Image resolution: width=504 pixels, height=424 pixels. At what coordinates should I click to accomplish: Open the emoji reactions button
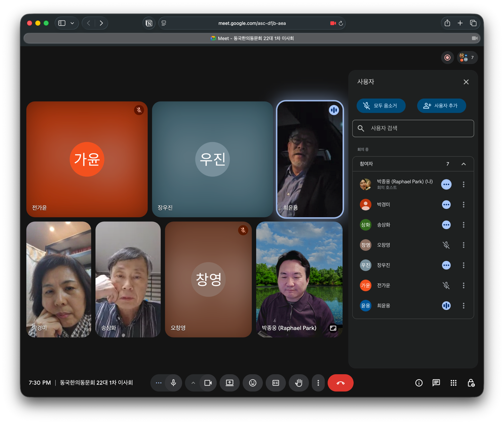252,383
